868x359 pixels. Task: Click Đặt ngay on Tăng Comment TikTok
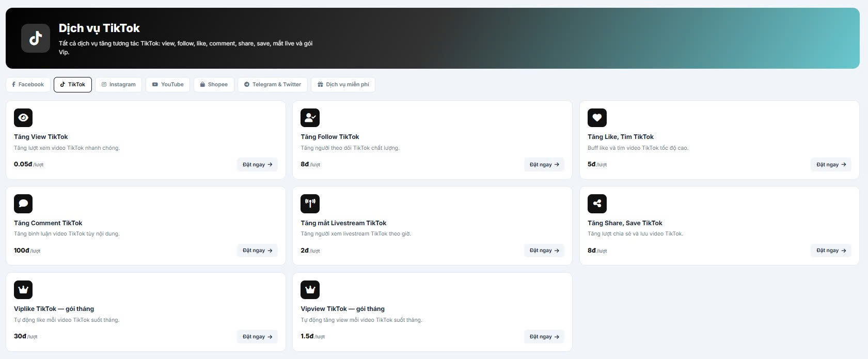pyautogui.click(x=257, y=251)
